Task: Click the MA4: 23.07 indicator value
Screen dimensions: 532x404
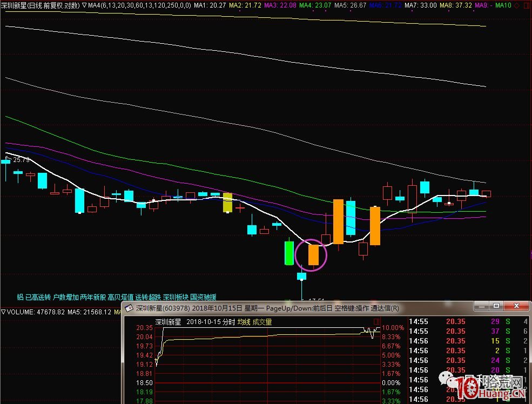Action: coord(315,5)
